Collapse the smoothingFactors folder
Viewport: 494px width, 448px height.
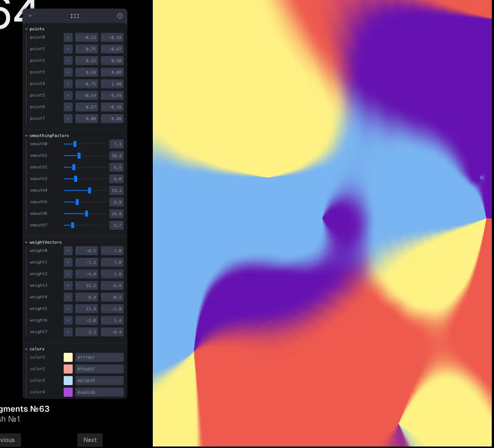click(x=27, y=136)
